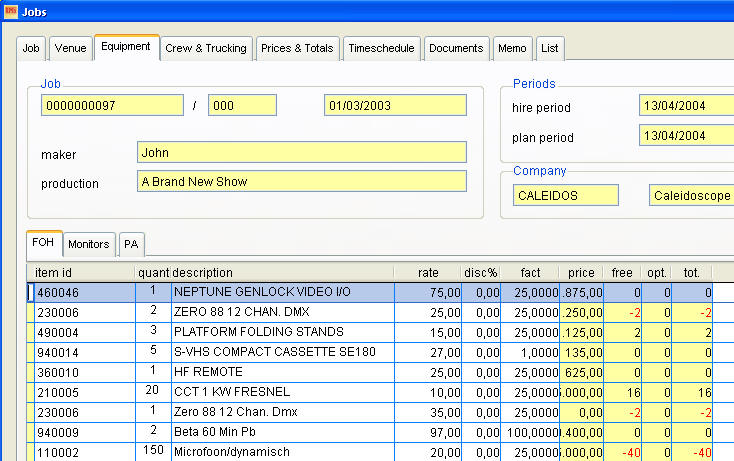Open the Job tab
The image size is (734, 461).
pyautogui.click(x=31, y=48)
